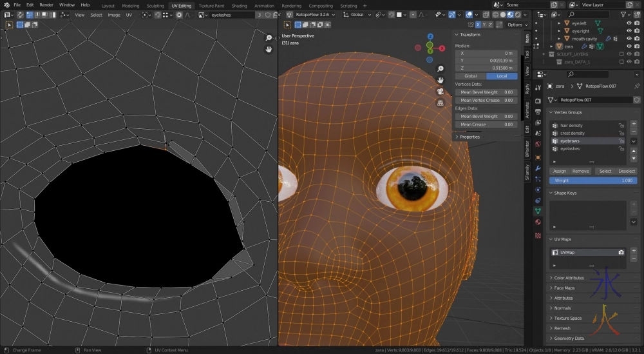Screen dimensions: 644x354
Task: Click the camera view icon in the 3D viewport
Action: (x=440, y=91)
